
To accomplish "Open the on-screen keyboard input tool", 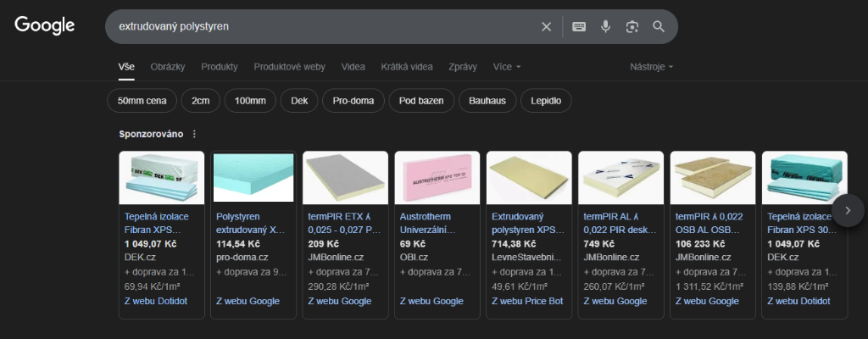I will (x=579, y=26).
